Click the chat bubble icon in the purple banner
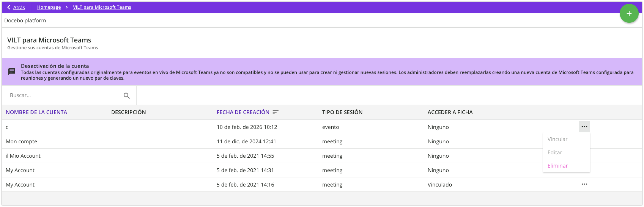 (x=12, y=72)
